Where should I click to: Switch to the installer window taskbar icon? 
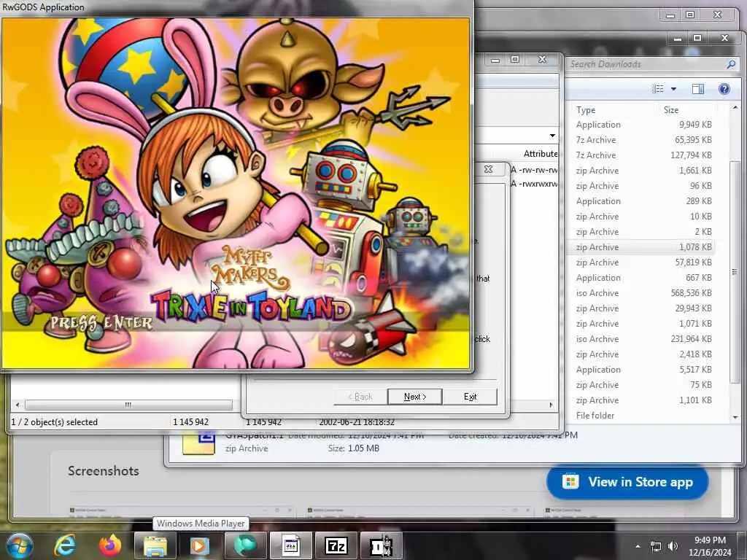click(290, 545)
